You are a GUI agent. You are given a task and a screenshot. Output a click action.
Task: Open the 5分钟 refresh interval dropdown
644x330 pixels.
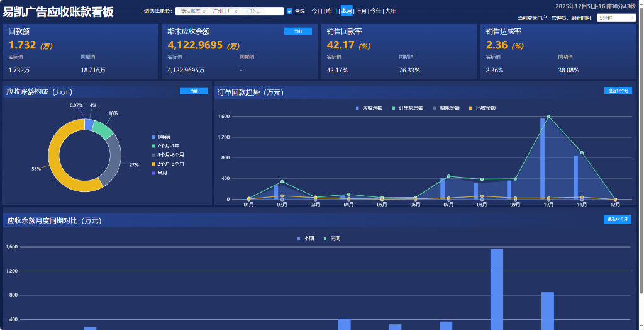point(616,18)
